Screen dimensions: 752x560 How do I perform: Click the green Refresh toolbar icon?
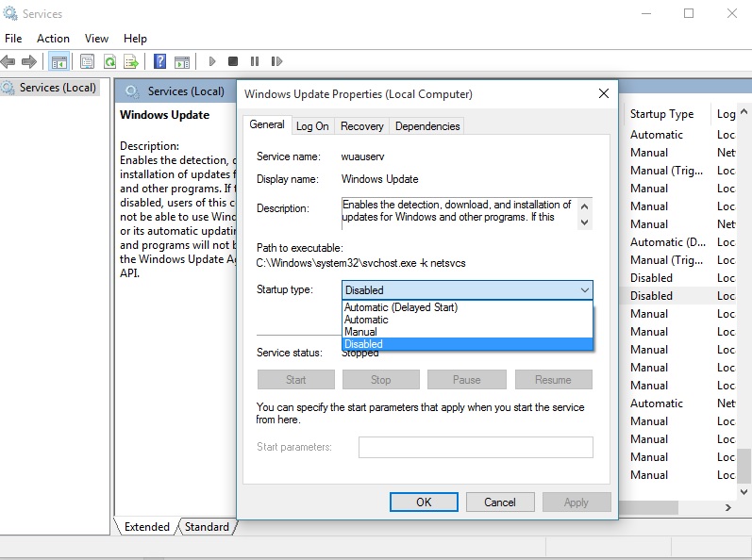tap(109, 62)
